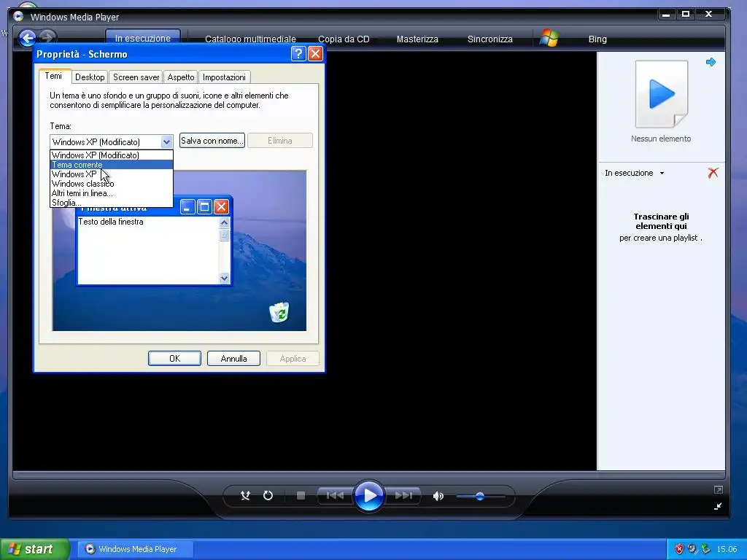The height and width of the screenshot is (560, 747).
Task: Open the Bing tab
Action: 597,39
